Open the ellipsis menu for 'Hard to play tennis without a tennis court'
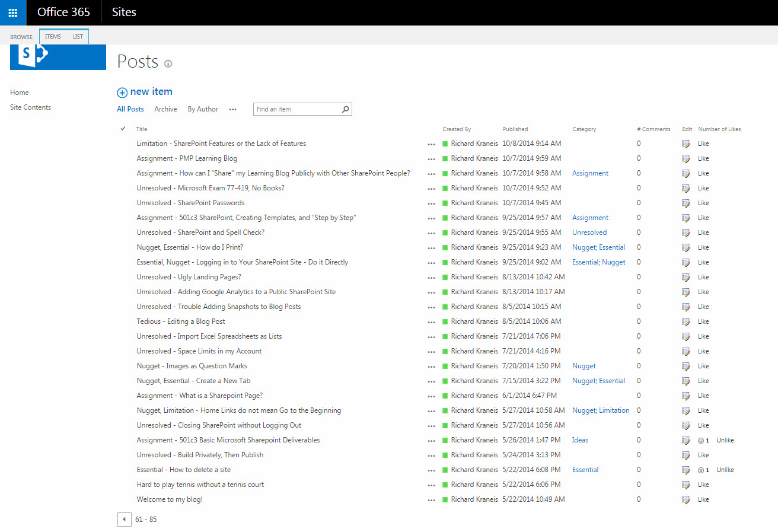The width and height of the screenshot is (778, 532). pyautogui.click(x=432, y=485)
